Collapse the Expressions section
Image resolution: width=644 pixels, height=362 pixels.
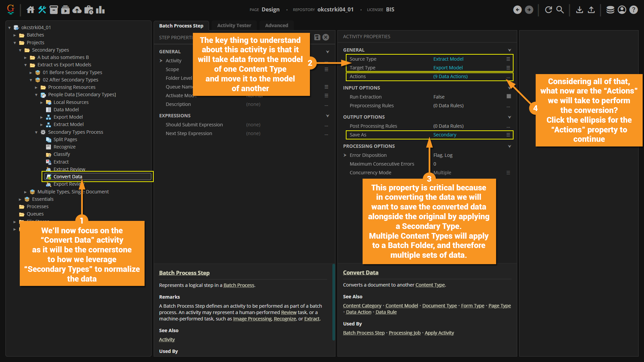327,116
